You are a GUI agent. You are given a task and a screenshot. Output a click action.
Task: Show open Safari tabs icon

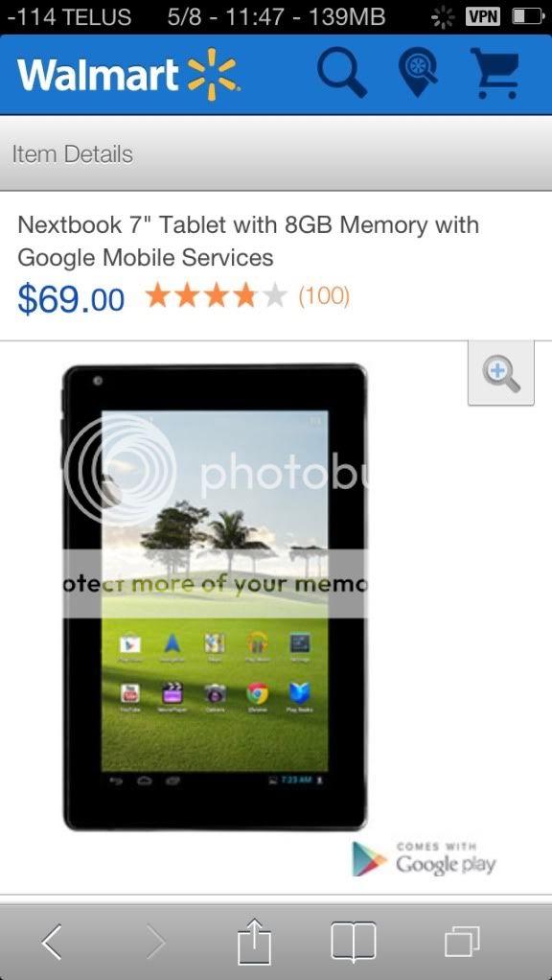462,942
